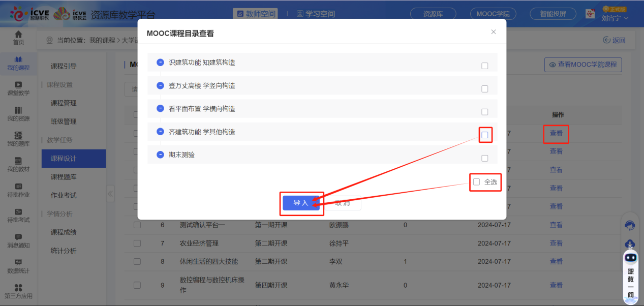Check the 识建筑功能 知建筑构造 checkbox
Viewport: 644px width, 306px height.
(x=484, y=66)
